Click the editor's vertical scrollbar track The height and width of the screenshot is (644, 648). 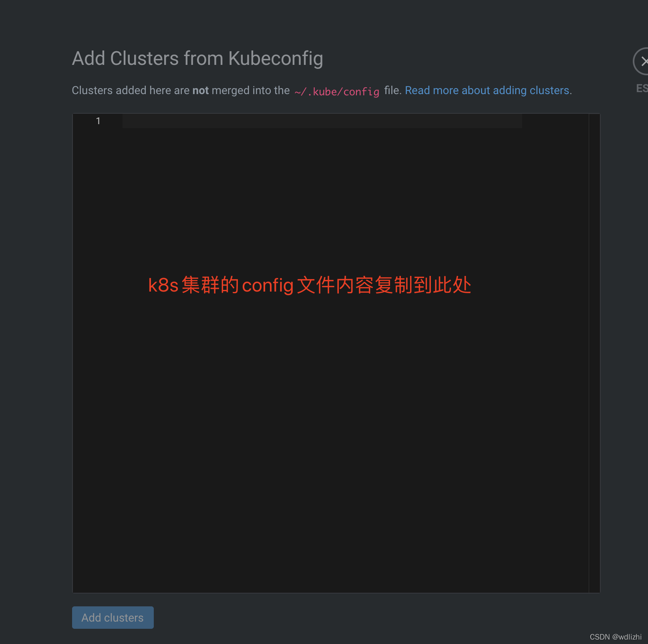point(594,353)
